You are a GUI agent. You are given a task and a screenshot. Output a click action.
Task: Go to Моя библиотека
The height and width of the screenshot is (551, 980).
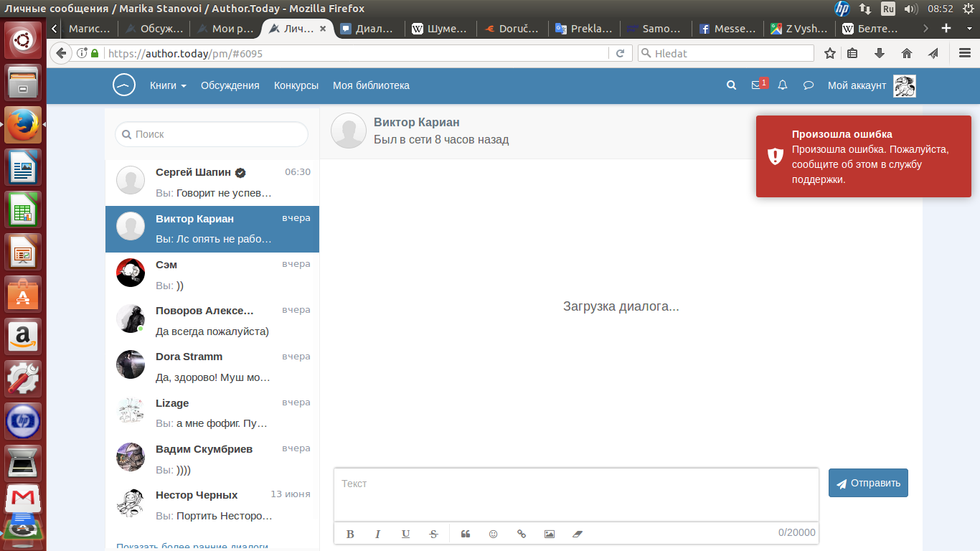pyautogui.click(x=371, y=85)
